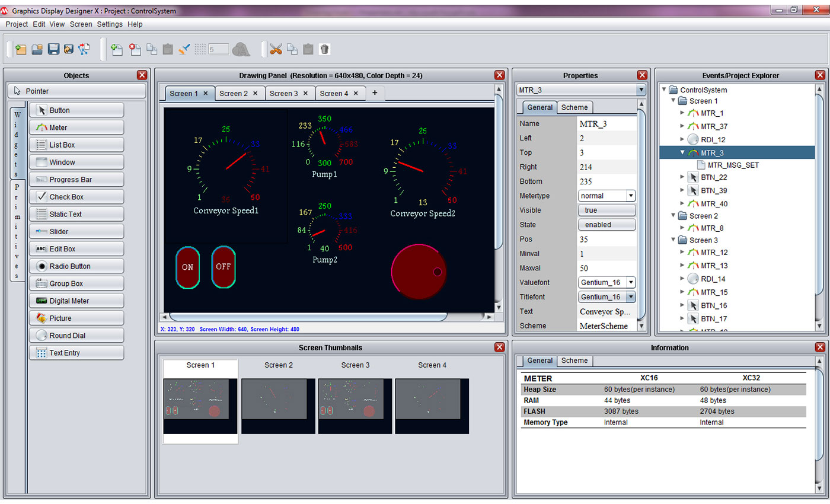Open the Settings menu
The height and width of the screenshot is (504, 830).
click(x=110, y=24)
